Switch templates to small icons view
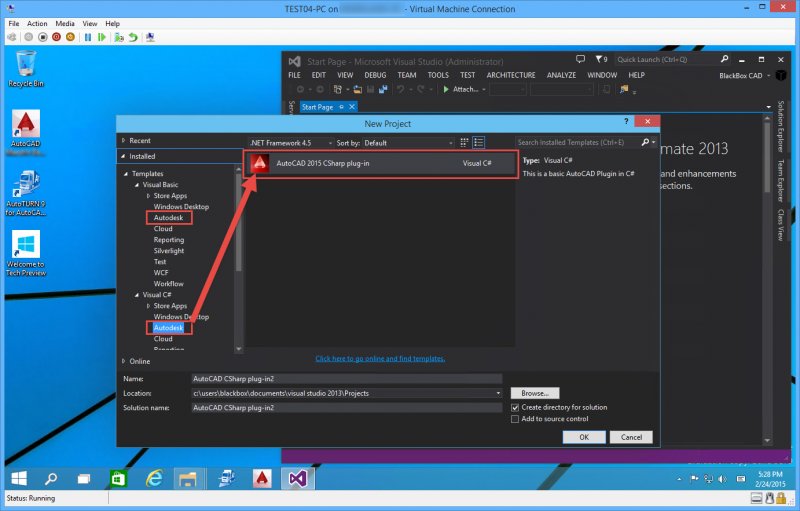This screenshot has width=800, height=511. point(464,143)
